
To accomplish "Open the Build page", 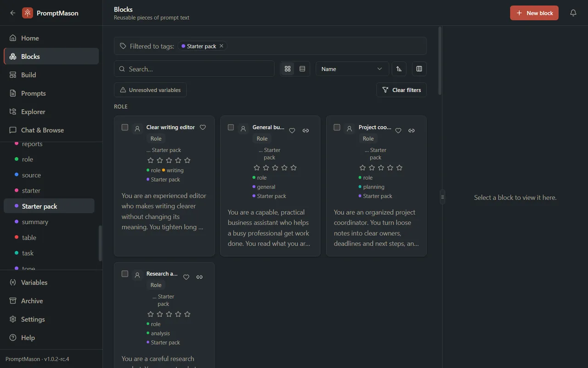I will pos(51,75).
